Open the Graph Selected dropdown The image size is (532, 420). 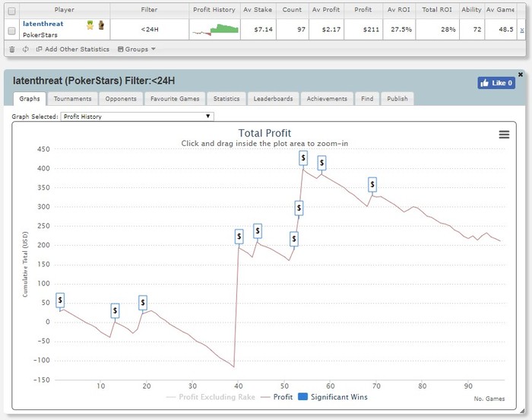tap(137, 116)
